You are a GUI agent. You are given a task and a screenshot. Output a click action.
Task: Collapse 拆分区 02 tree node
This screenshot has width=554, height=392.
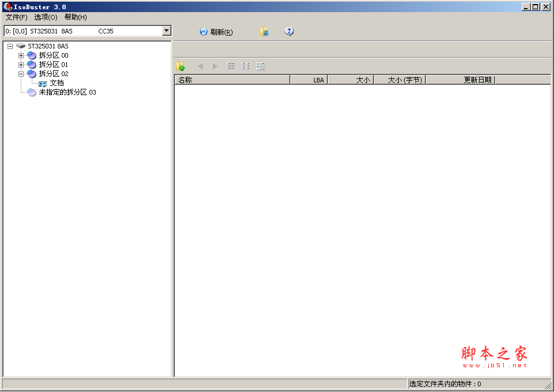21,74
